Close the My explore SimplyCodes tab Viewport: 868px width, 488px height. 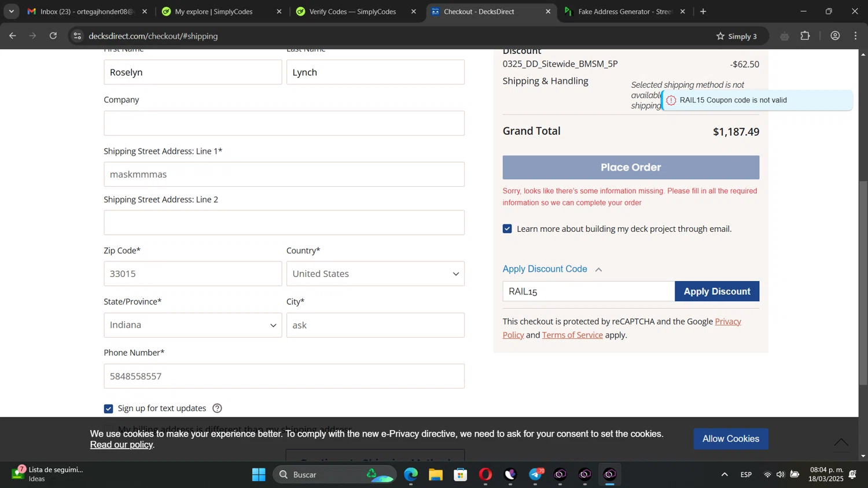pos(279,12)
